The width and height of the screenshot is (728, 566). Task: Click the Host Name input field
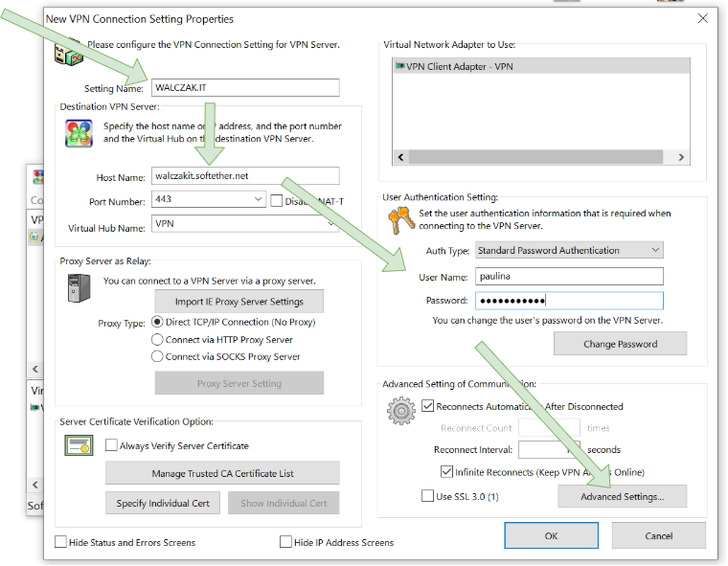[x=245, y=175]
